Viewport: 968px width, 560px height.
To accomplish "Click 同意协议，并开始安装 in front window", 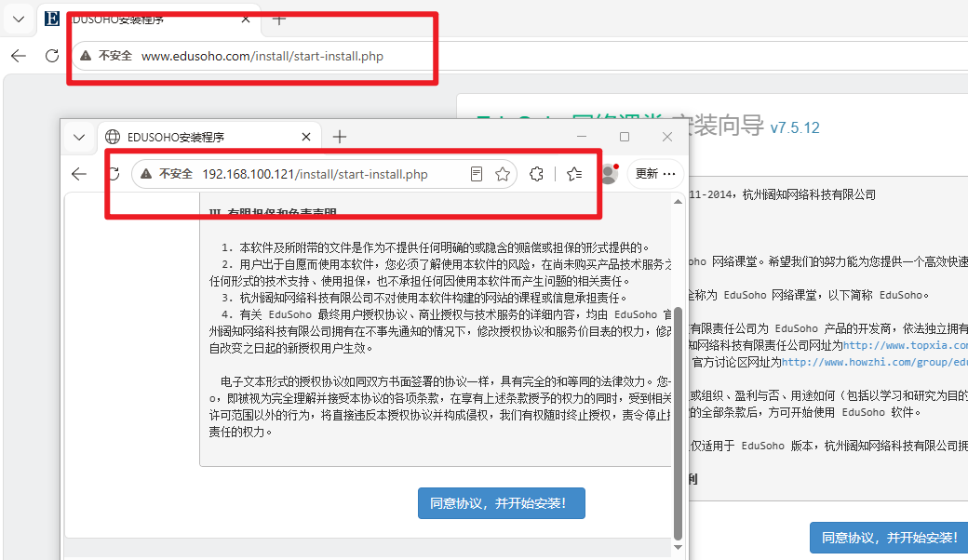I will [502, 503].
